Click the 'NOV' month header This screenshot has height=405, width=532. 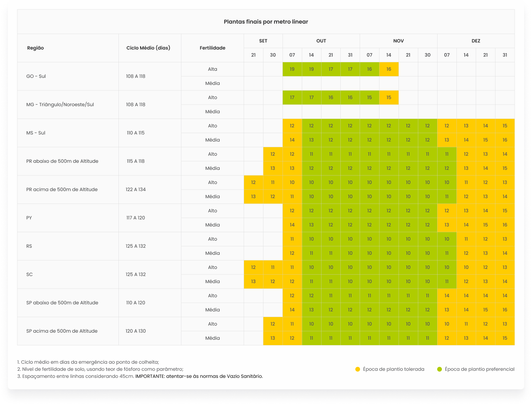point(398,41)
